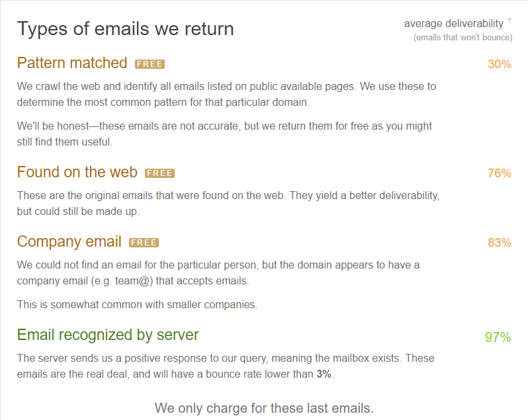528x420 pixels.
Task: Click the 83% deliverability figure
Action: (500, 242)
